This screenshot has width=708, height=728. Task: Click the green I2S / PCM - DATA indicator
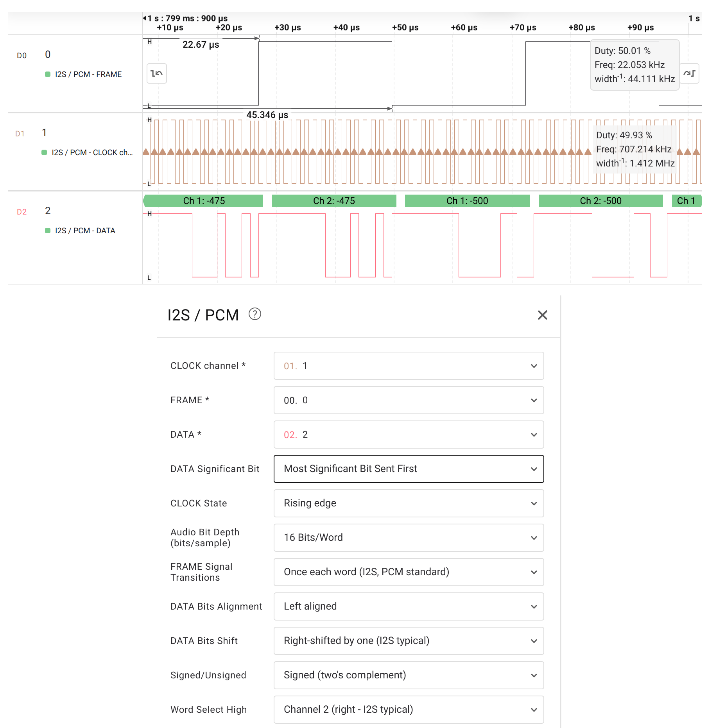click(48, 231)
